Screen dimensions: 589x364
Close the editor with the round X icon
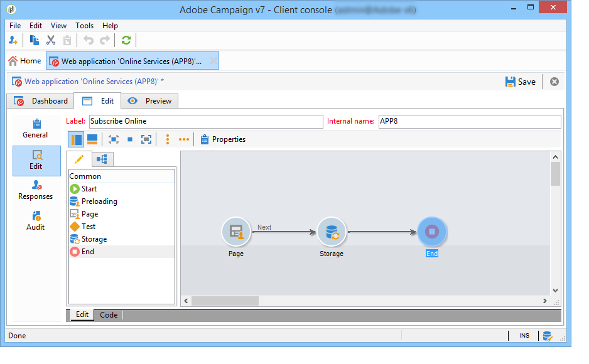pyautogui.click(x=554, y=82)
